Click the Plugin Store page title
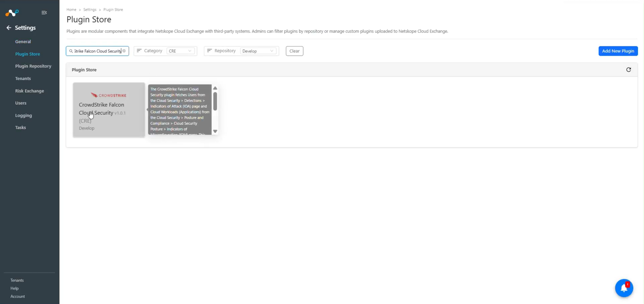 pyautogui.click(x=89, y=19)
